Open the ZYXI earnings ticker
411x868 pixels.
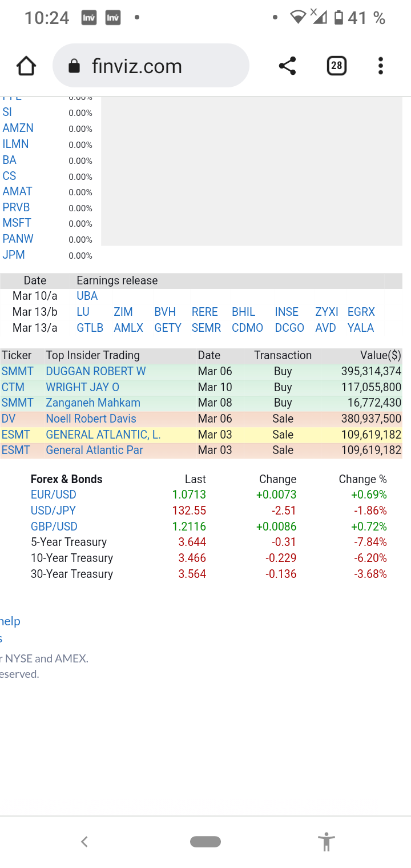point(327,312)
